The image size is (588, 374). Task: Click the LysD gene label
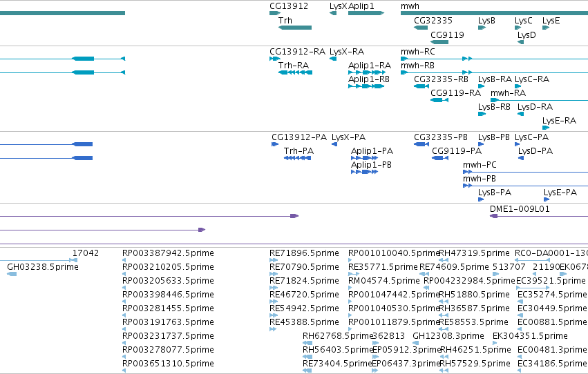[527, 35]
